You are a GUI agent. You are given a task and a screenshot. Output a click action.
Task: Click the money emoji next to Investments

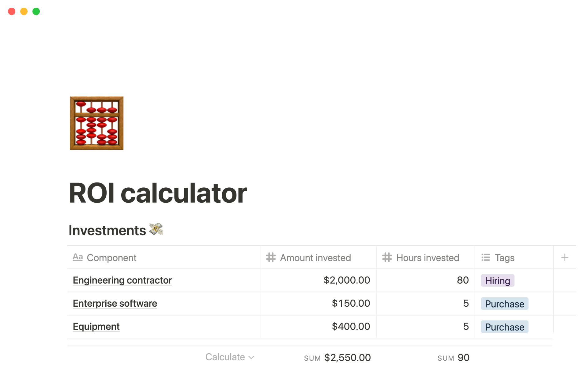click(x=156, y=229)
